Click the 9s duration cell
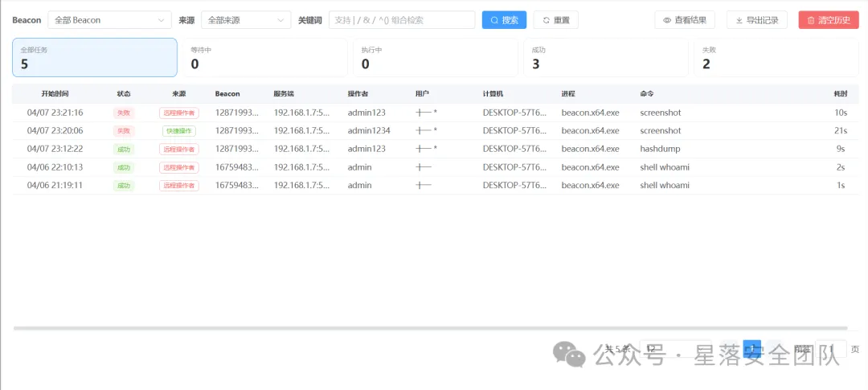Image resolution: width=868 pixels, height=390 pixels. point(841,149)
